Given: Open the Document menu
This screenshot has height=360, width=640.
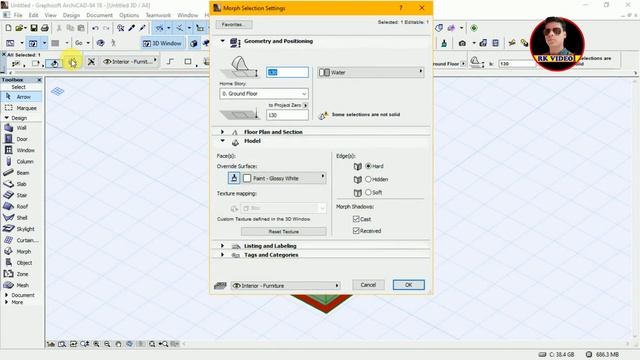Looking at the screenshot, I should (x=99, y=15).
